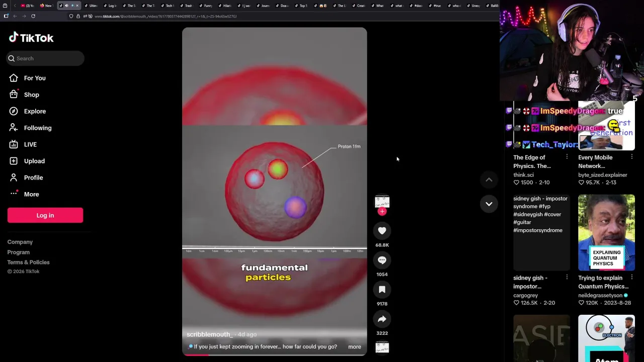This screenshot has width=644, height=362.
Task: Follow scribblemouth_ with plus button
Action: click(x=382, y=212)
